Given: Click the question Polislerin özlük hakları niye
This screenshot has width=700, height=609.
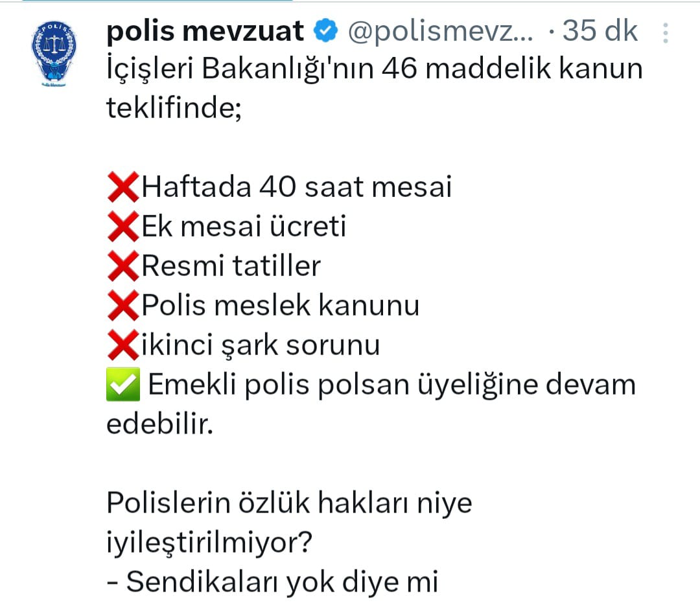Looking at the screenshot, I should tap(289, 503).
